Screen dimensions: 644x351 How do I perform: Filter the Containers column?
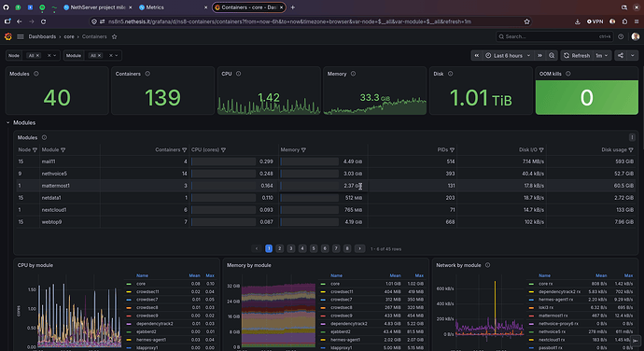click(x=185, y=150)
